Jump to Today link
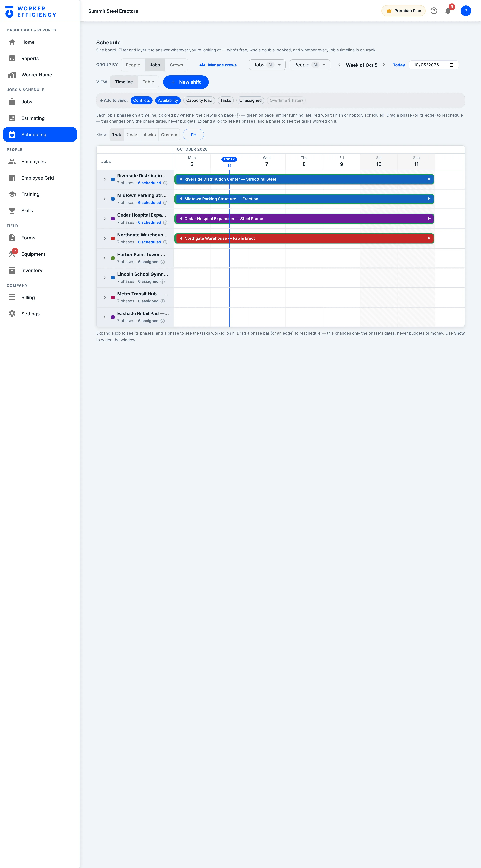This screenshot has height=868, width=481. click(399, 65)
